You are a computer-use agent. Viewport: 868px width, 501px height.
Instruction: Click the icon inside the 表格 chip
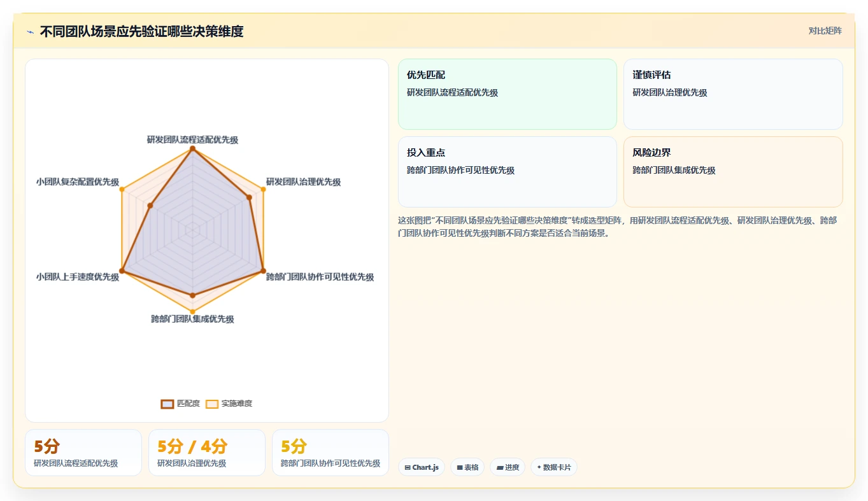click(460, 467)
